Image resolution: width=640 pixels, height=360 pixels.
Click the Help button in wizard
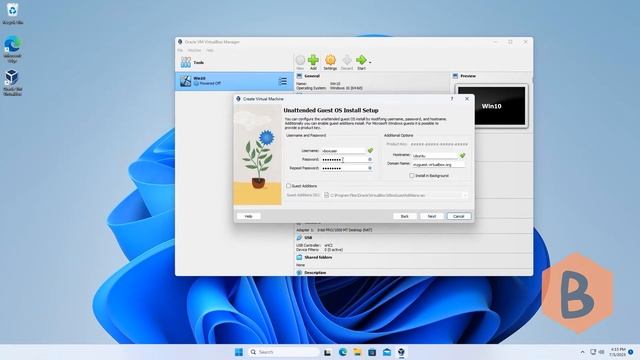(249, 216)
